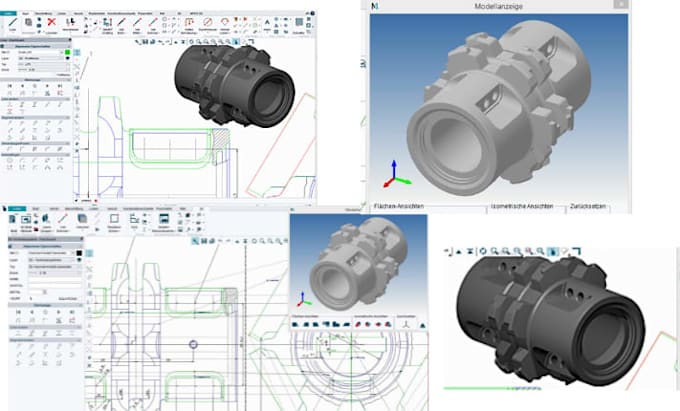Switch to Isometrische Ansichten tab in Modellanzeige

522,206
